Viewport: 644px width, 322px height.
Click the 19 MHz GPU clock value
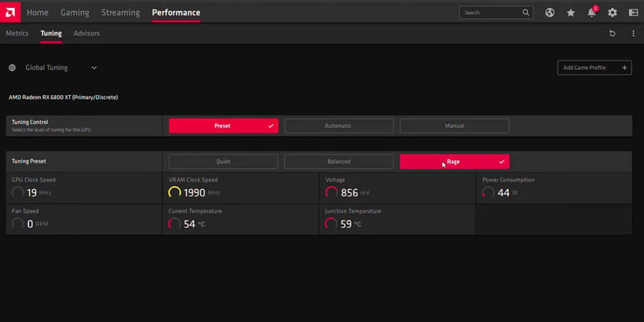pos(39,193)
